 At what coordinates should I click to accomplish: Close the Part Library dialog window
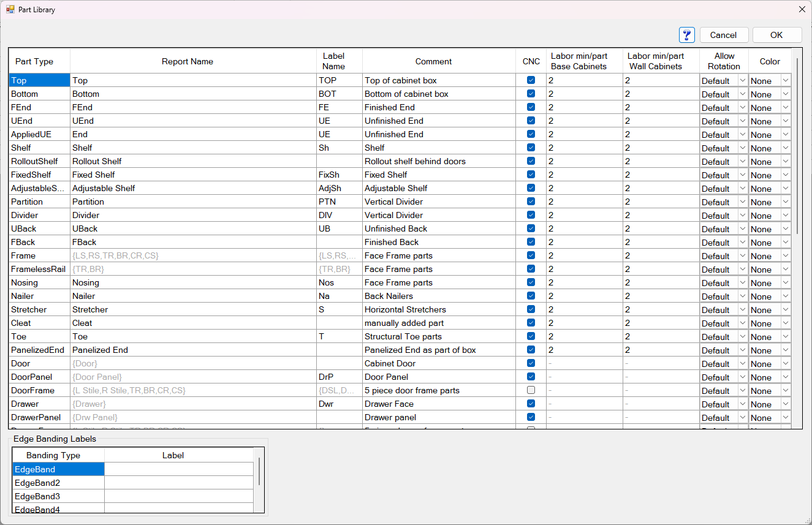(802, 9)
